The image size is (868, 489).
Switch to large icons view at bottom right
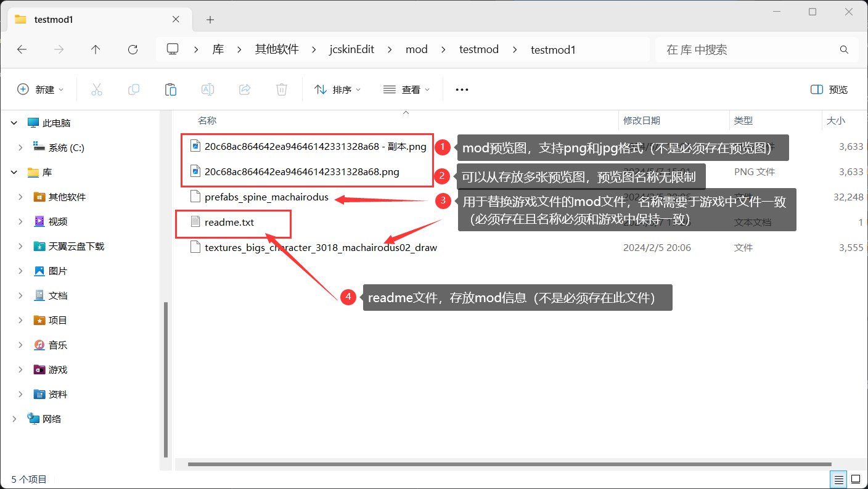856,479
